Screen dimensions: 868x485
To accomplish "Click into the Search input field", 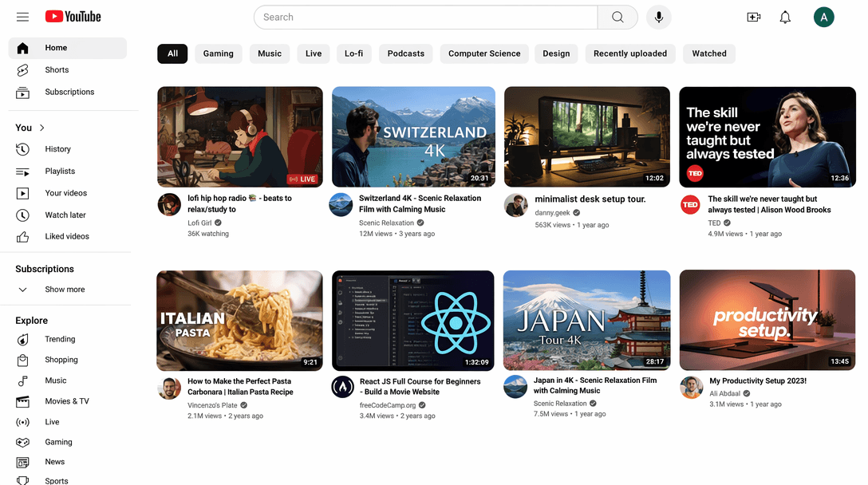I will 425,17.
